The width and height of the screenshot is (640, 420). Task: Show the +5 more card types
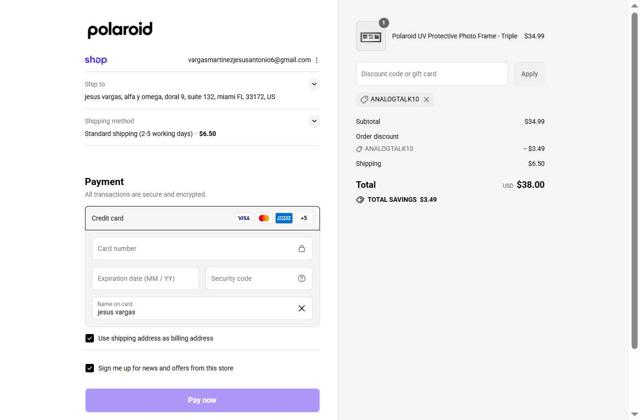pyautogui.click(x=304, y=218)
